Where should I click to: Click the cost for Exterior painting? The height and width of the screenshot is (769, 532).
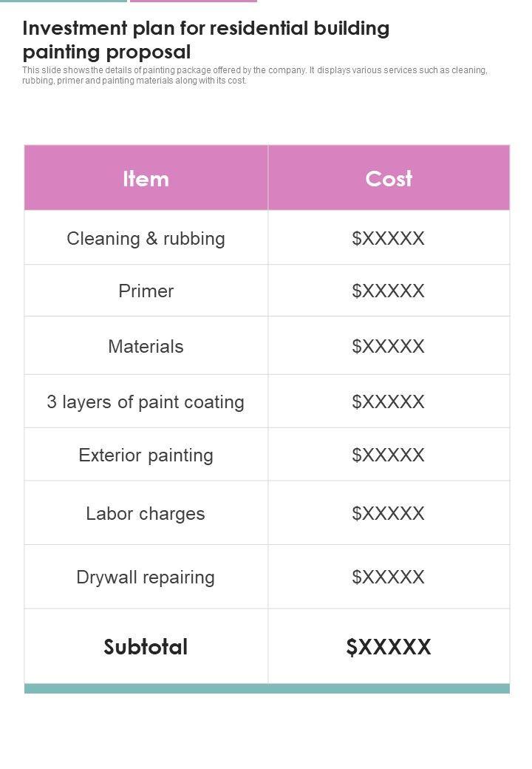tap(389, 455)
